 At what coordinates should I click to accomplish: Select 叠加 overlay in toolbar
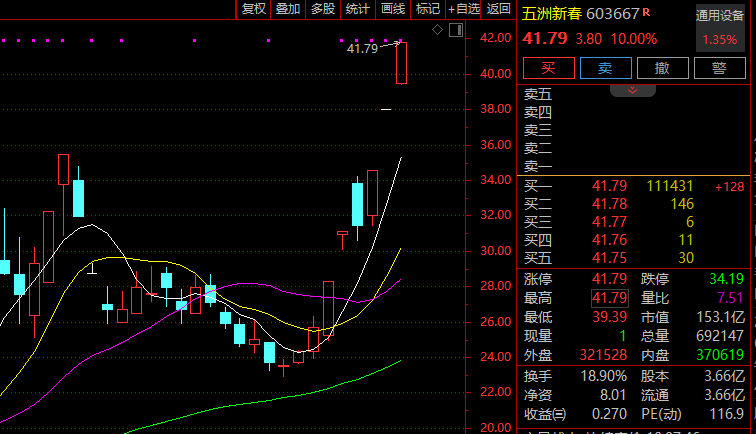pyautogui.click(x=288, y=9)
